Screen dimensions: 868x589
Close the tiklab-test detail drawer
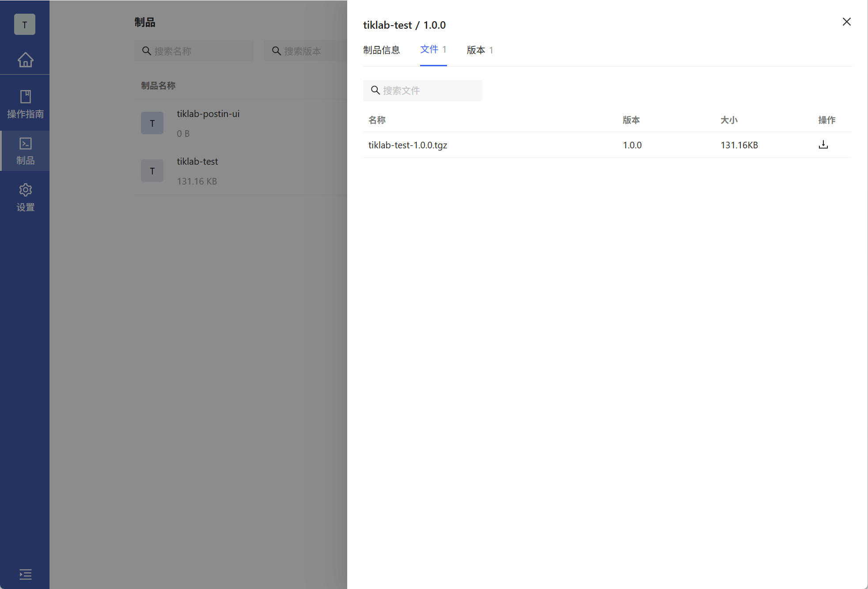tap(846, 22)
